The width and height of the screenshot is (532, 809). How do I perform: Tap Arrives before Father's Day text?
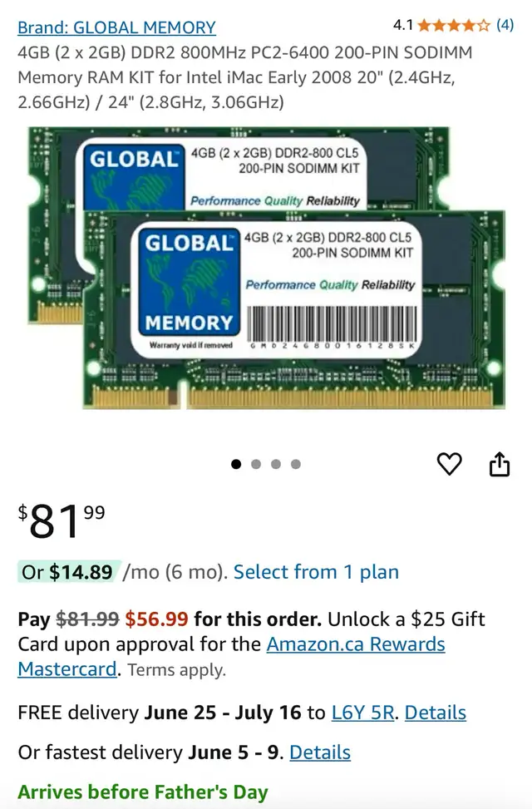[x=143, y=792]
